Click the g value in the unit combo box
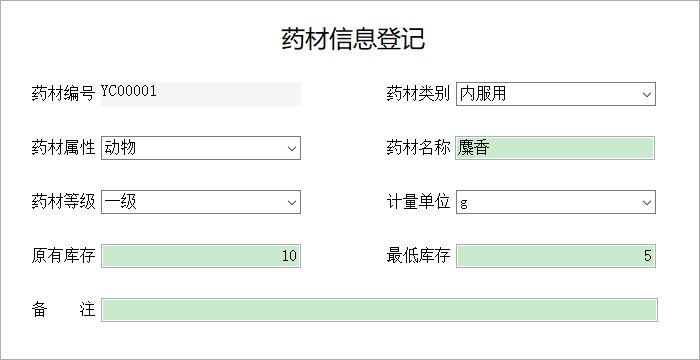Viewport: 700px width, 360px height. (x=463, y=203)
